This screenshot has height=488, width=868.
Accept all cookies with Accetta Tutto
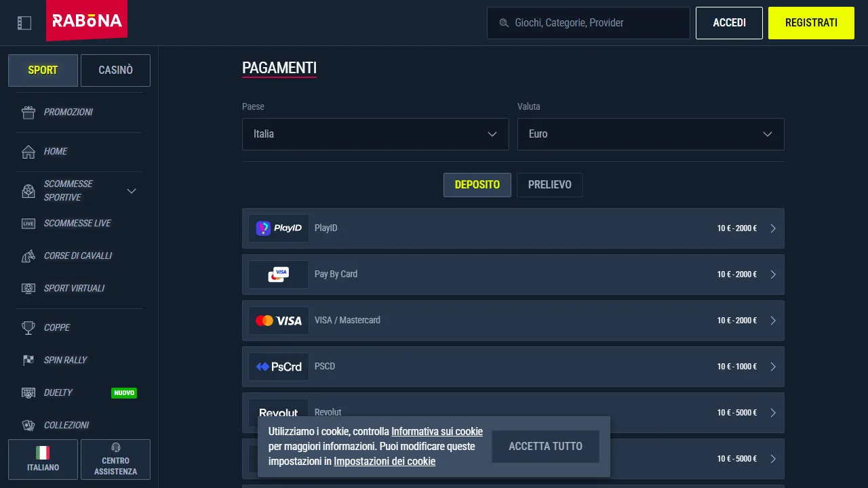545,447
